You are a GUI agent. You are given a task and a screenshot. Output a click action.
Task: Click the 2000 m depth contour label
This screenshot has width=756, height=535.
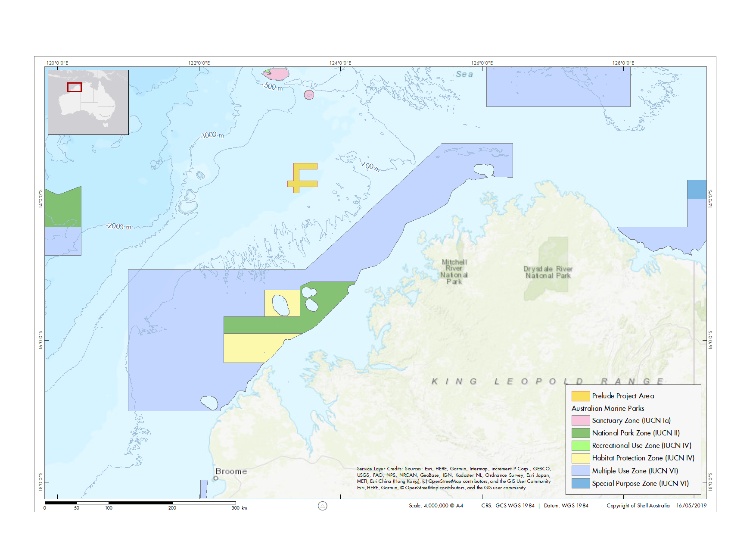119,226
